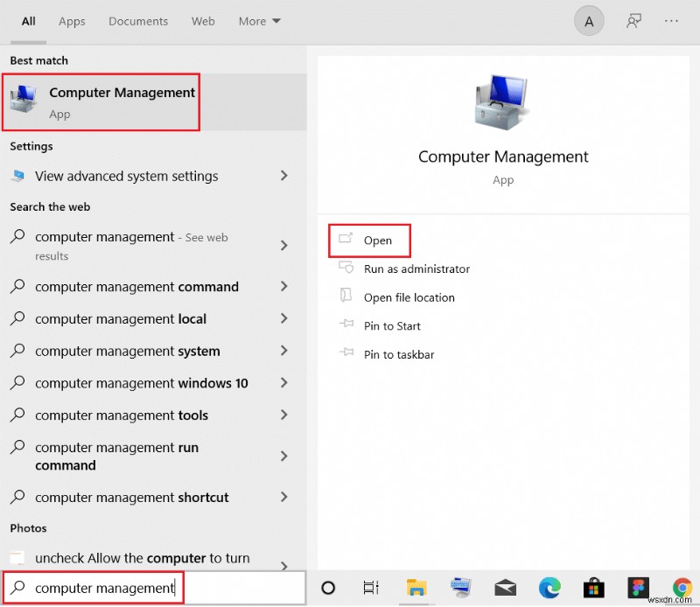This screenshot has height=607, width=700.
Task: Launch Figma from the taskbar
Action: [x=637, y=589]
